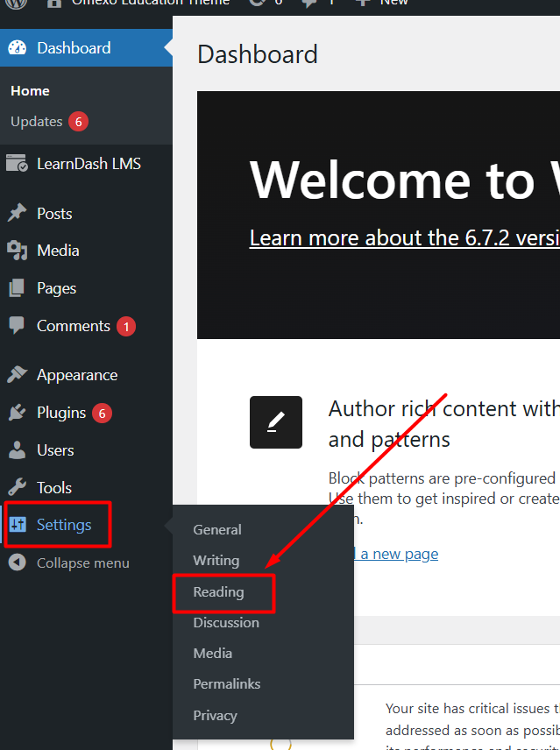Image resolution: width=560 pixels, height=750 pixels.
Task: Click the Comments pending badge 1
Action: (x=126, y=326)
